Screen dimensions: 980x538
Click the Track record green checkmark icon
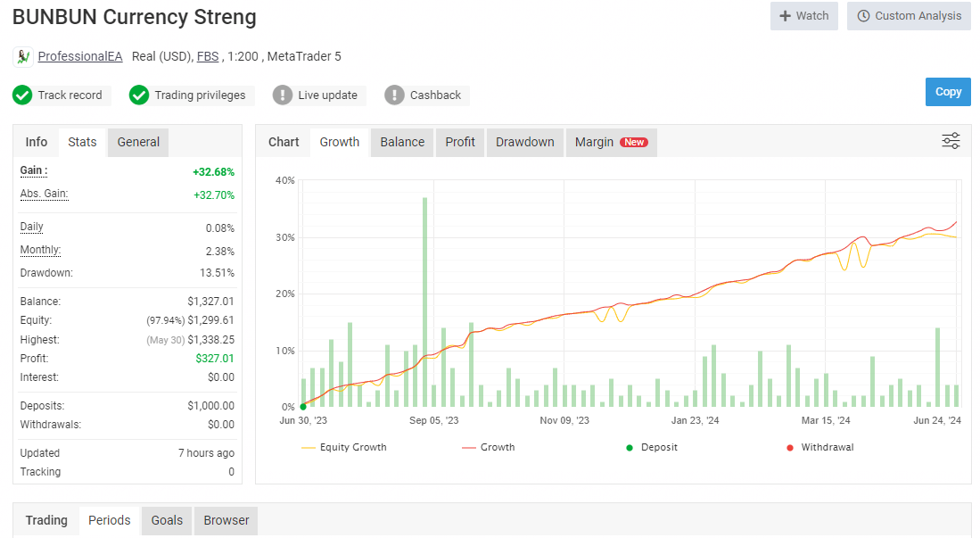(22, 95)
